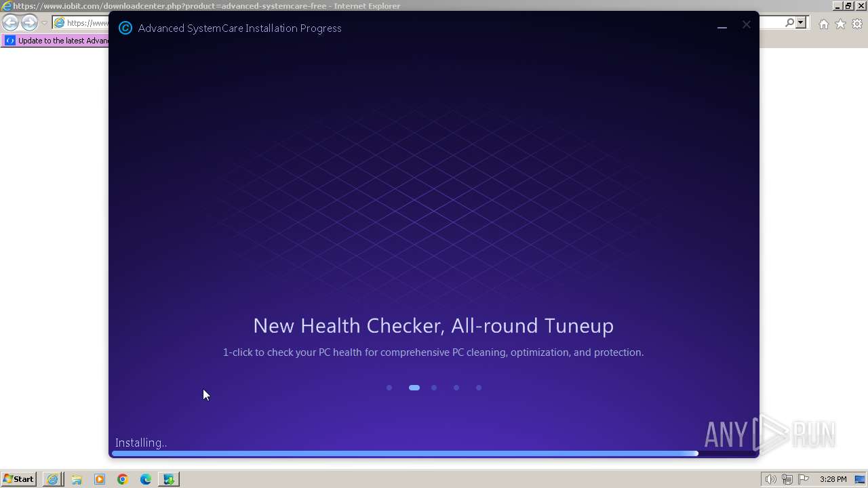The width and height of the screenshot is (868, 488).
Task: Click the Internet Explorer address bar
Action: coord(80,22)
